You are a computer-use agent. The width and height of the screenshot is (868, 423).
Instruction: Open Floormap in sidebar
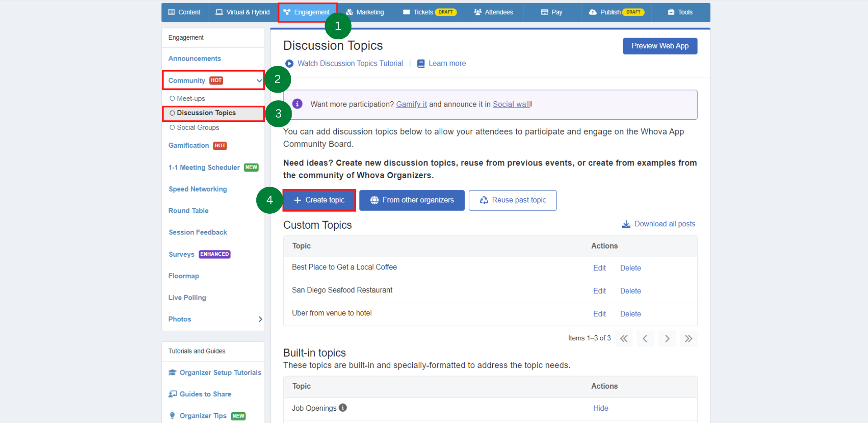click(x=184, y=276)
